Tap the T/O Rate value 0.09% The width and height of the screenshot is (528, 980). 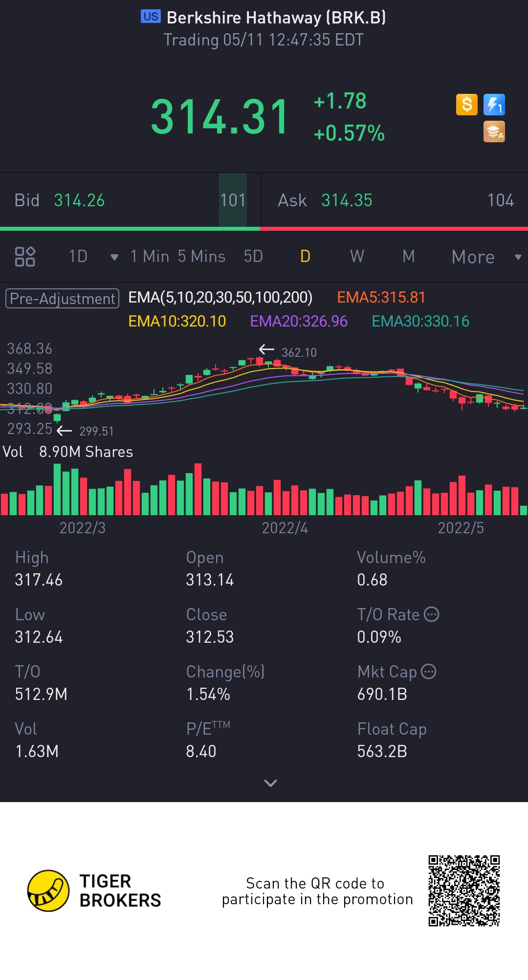379,637
